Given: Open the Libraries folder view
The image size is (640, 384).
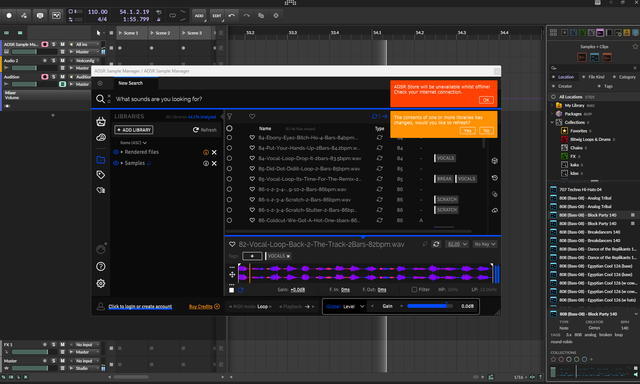Looking at the screenshot, I should 101,160.
